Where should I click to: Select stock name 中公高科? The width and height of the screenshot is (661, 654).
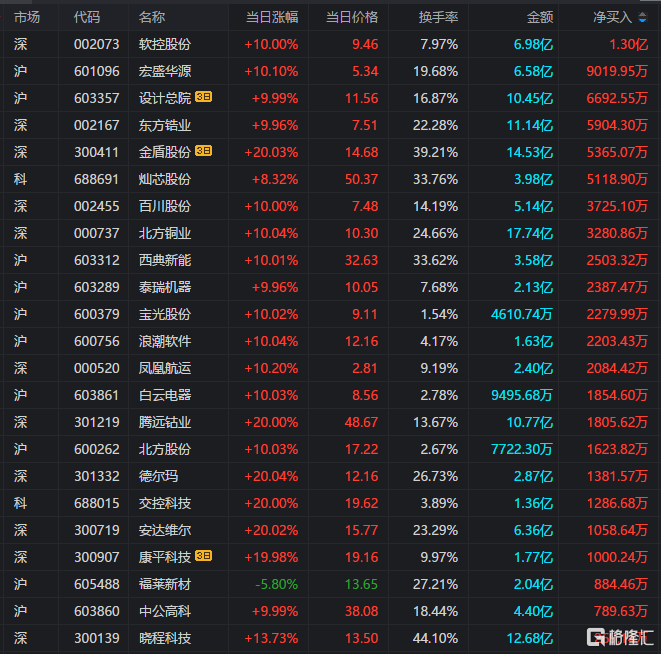(165, 611)
